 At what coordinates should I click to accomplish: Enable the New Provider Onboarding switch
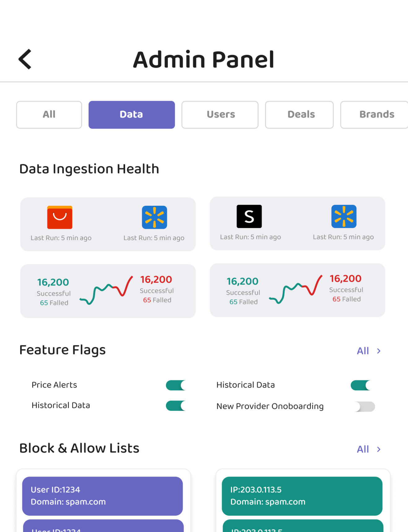pyautogui.click(x=365, y=407)
